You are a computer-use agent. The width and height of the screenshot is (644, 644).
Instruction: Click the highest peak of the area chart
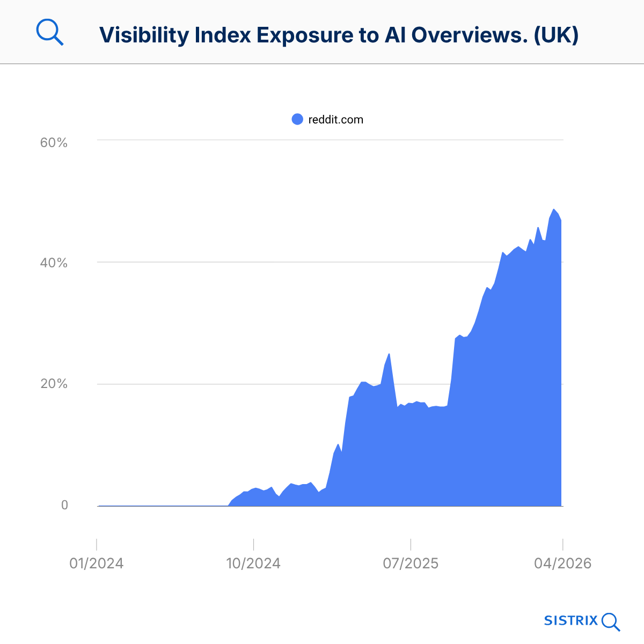click(554, 210)
